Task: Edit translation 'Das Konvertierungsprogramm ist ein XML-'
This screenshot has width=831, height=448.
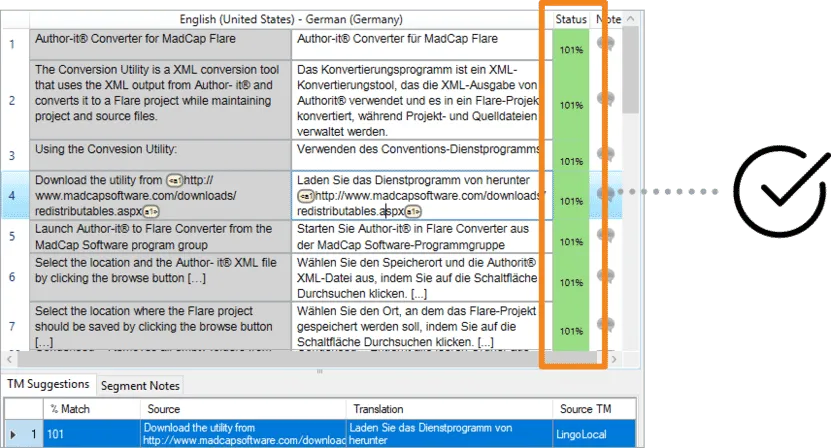Action: 407,70
